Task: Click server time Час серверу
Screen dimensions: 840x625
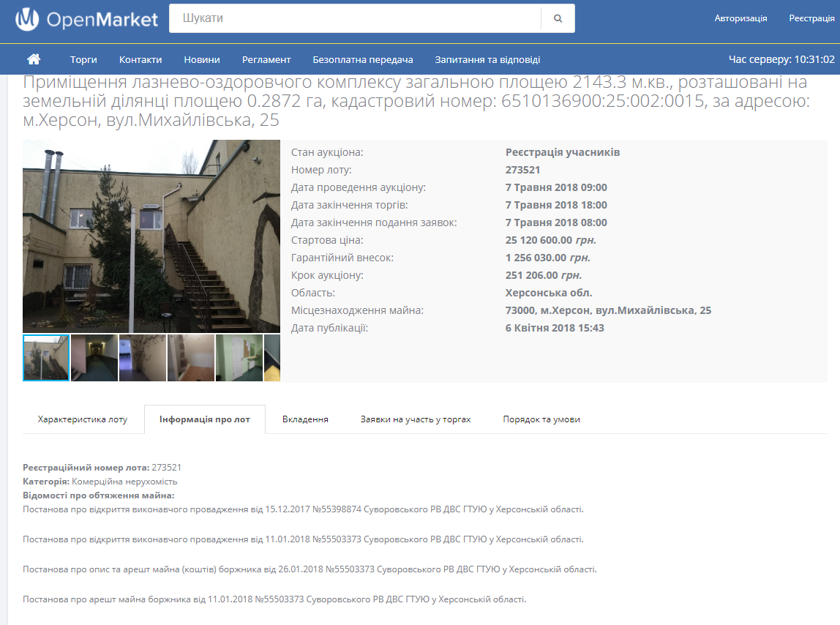Action: tap(781, 59)
